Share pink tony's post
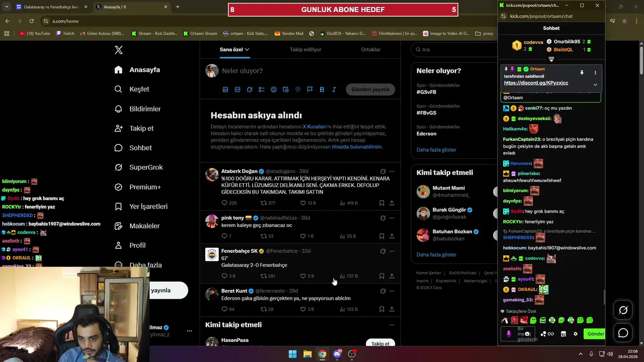Image resolution: width=644 pixels, height=362 pixels. click(x=392, y=236)
